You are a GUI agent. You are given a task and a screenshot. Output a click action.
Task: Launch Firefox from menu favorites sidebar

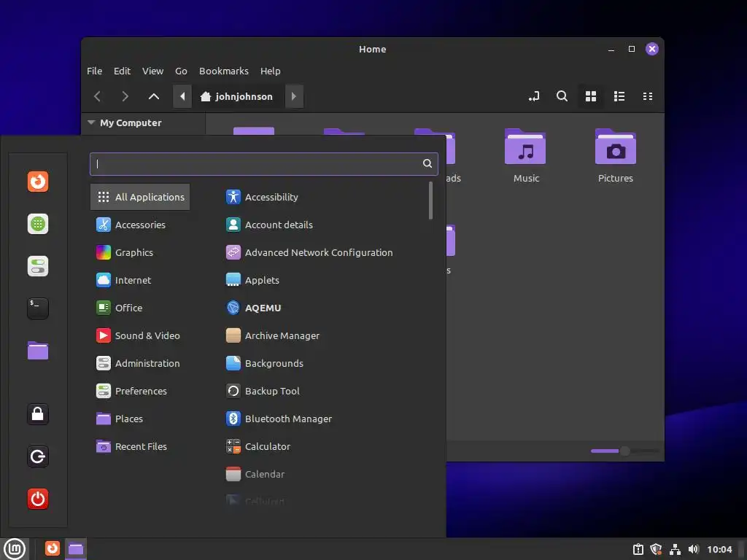point(38,182)
